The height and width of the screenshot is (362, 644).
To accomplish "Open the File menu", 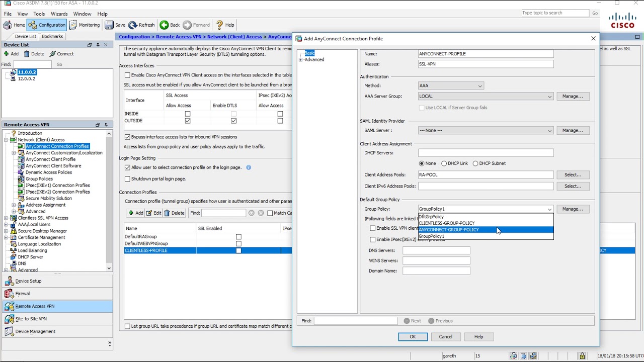I will 8,14.
